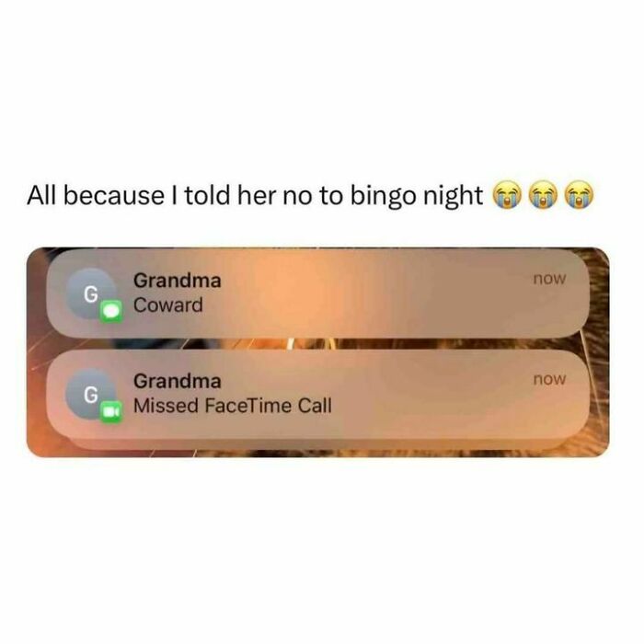Click the middle crying emoji in caption
Viewport: 644px width, 644px height.
click(544, 195)
